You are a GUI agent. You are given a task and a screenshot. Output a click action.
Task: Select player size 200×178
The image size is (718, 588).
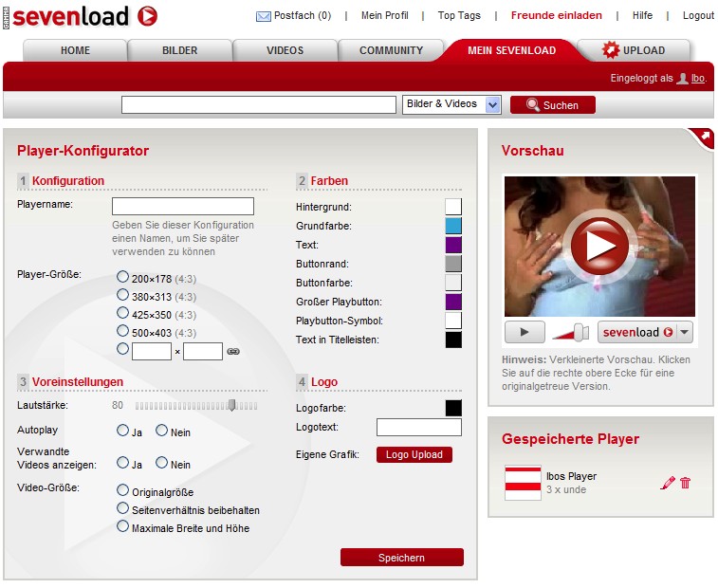122,277
